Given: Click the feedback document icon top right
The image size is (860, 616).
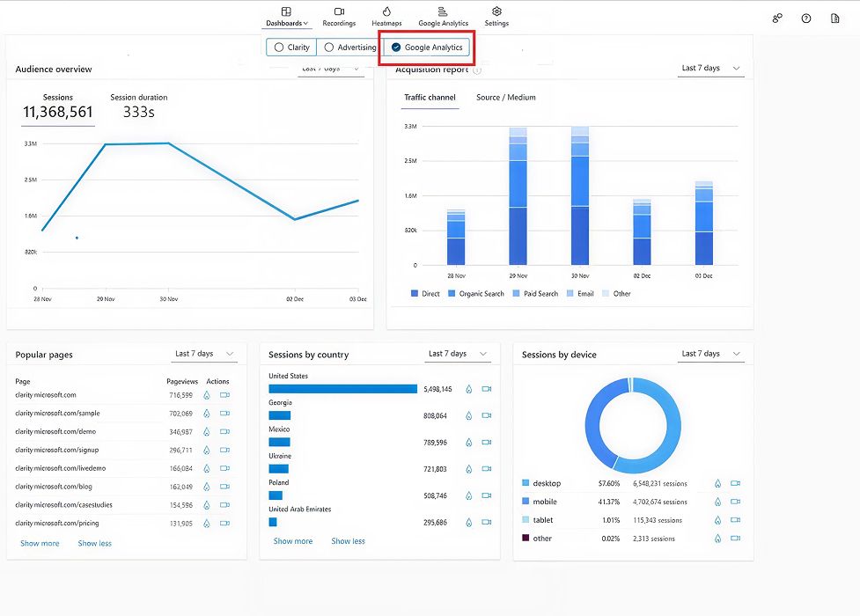Looking at the screenshot, I should pos(835,18).
